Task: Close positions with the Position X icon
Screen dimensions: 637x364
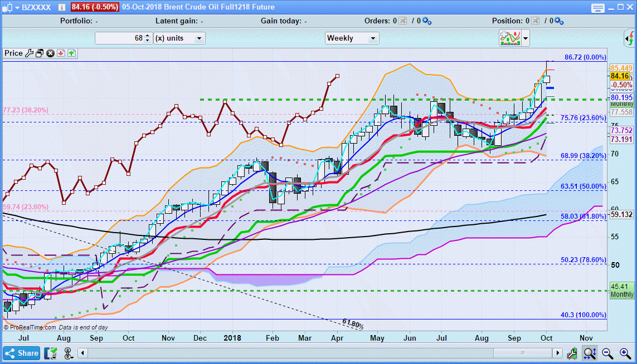Action: [x=535, y=21]
